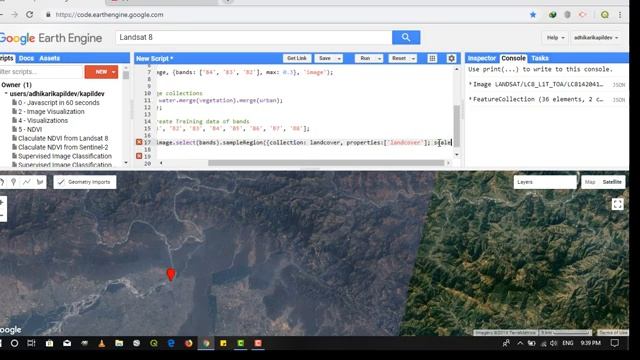This screenshot has width=640, height=360.
Task: Reload the page with the refresh icon
Action: 29,15
